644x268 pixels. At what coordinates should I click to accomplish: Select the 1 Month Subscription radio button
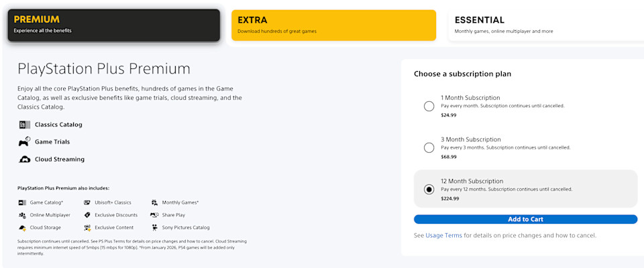[x=429, y=107]
